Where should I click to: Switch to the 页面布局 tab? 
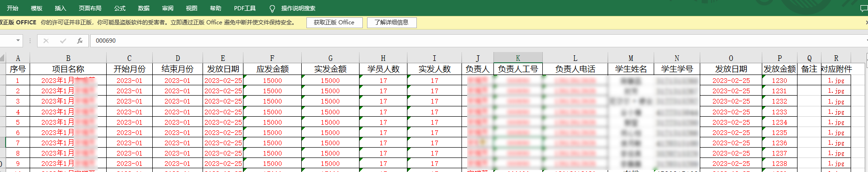click(90, 8)
